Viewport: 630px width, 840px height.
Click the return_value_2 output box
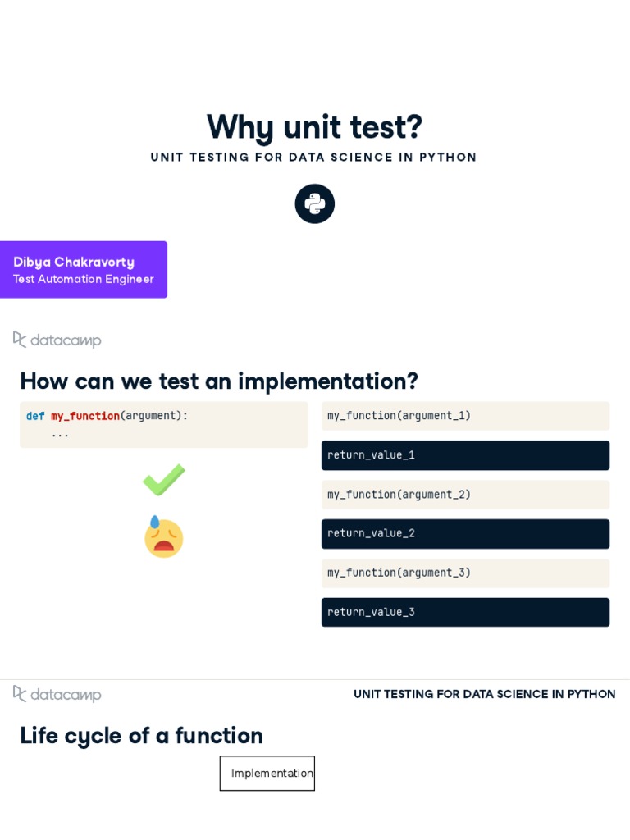[x=465, y=533]
